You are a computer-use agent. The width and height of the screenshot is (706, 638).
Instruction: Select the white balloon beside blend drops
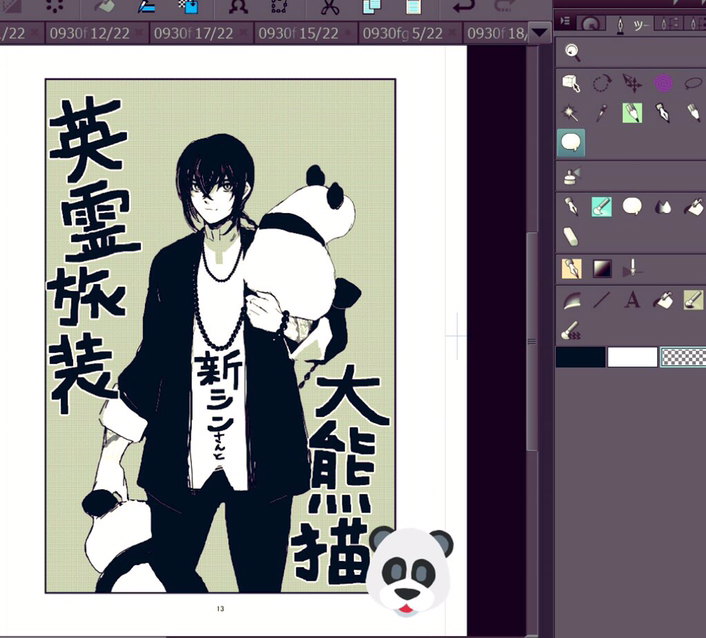632,207
